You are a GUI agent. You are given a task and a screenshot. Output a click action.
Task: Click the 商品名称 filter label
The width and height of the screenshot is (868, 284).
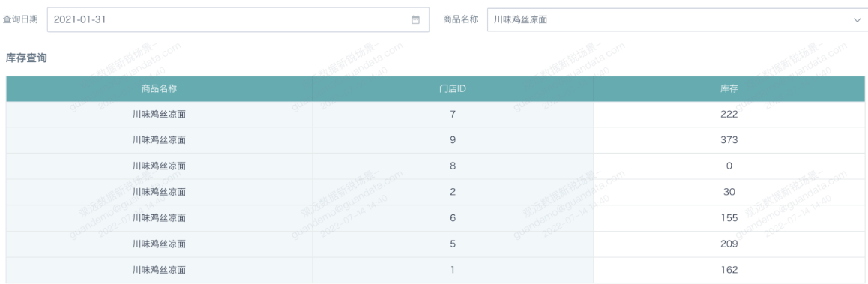point(460,20)
